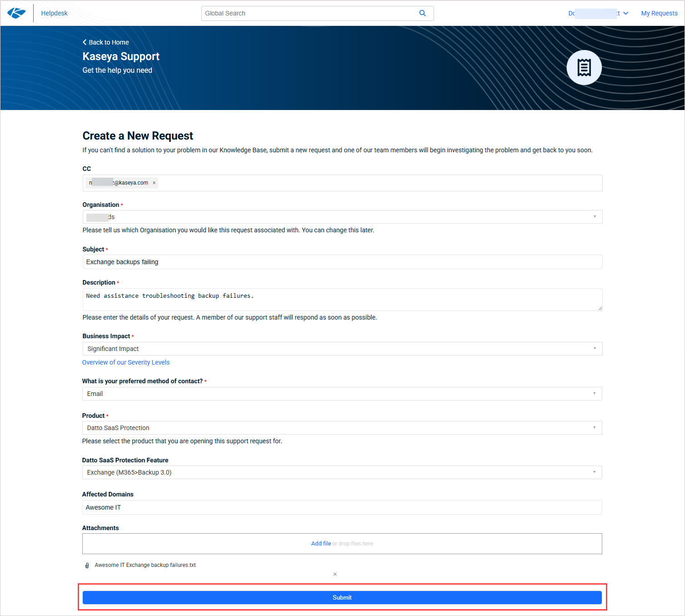Submit the new support request
This screenshot has height=616, width=685.
tap(342, 597)
